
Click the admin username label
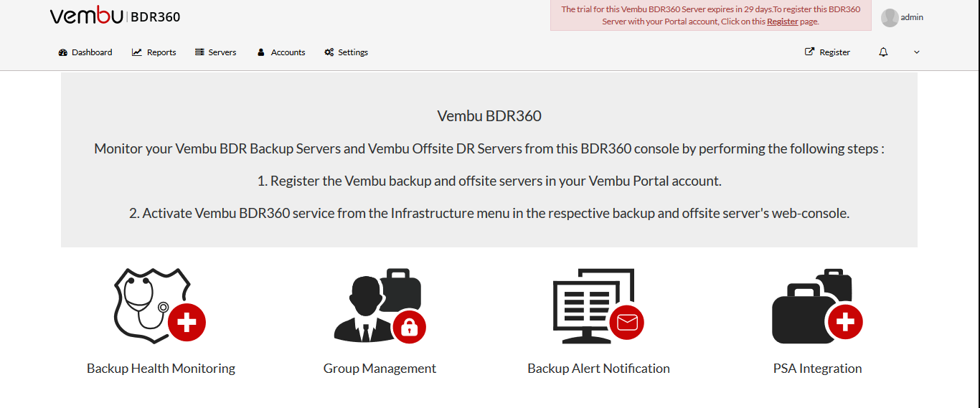(x=912, y=17)
